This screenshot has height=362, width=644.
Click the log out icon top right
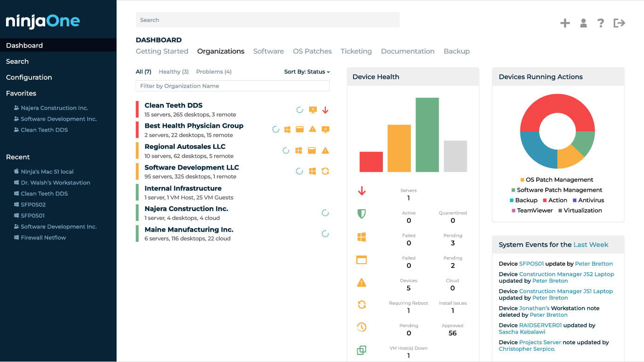click(619, 22)
